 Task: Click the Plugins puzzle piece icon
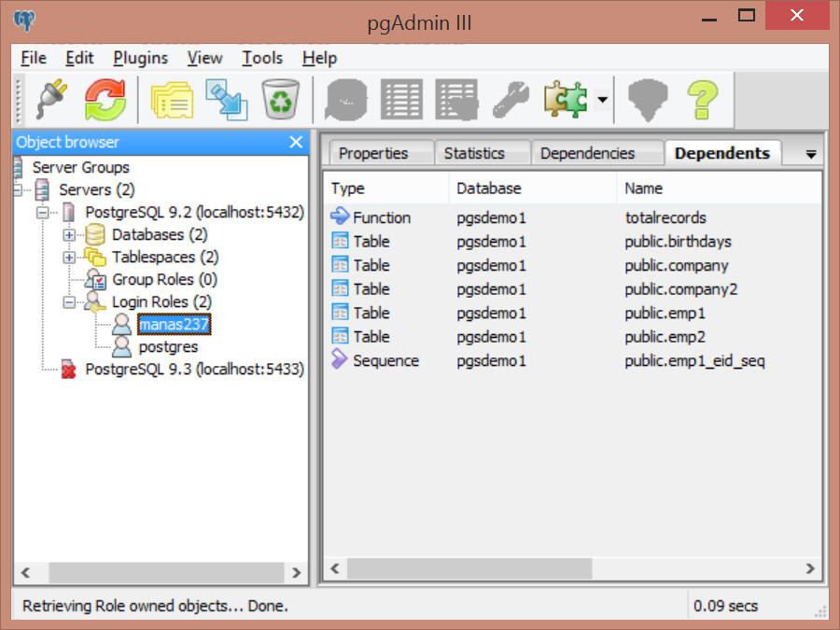pos(566,100)
